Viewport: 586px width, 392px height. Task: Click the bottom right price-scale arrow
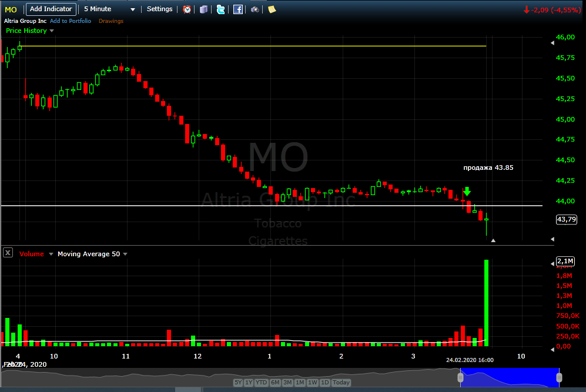point(552,239)
